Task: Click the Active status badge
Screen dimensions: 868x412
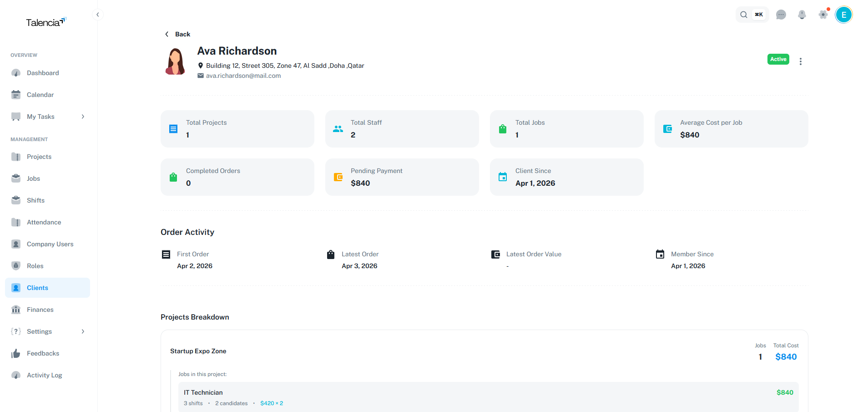Action: tap(778, 59)
